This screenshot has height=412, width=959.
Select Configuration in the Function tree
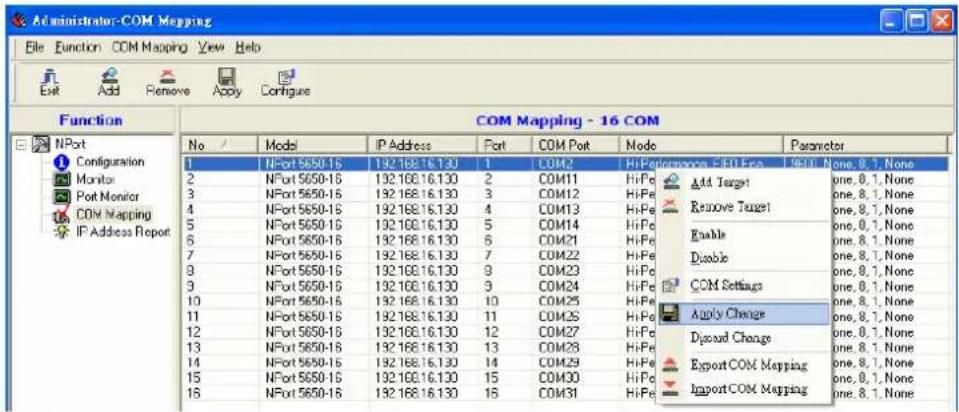[110, 162]
